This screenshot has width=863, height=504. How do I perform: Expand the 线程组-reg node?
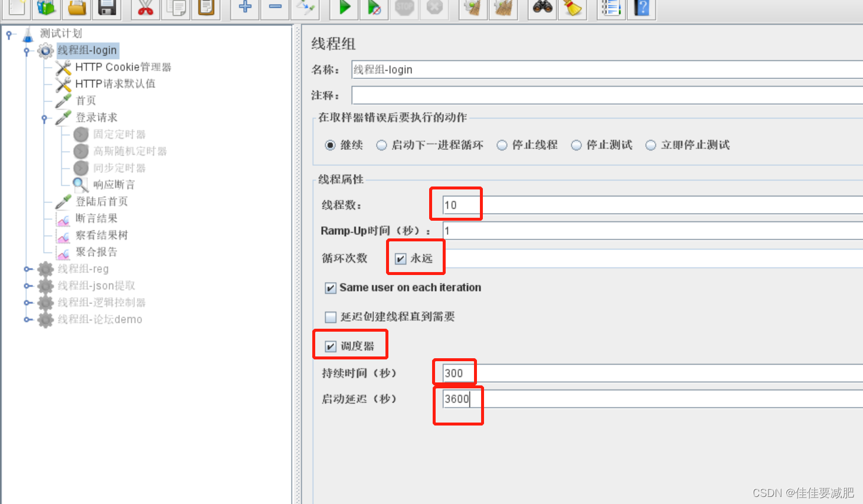(28, 269)
